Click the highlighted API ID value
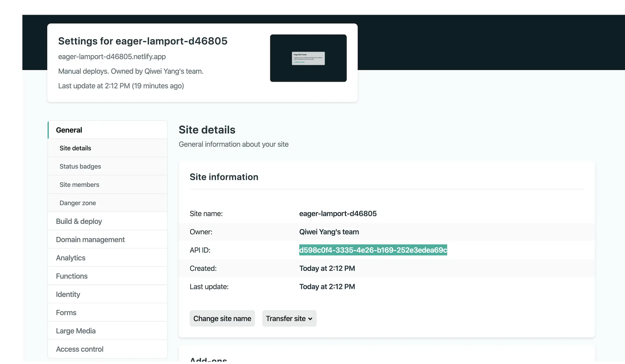 coord(373,250)
